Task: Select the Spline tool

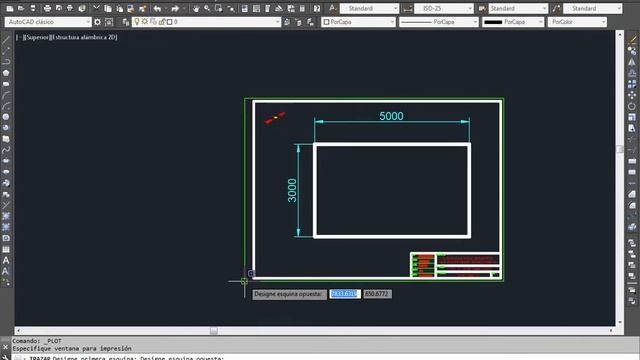Action: pos(6,150)
